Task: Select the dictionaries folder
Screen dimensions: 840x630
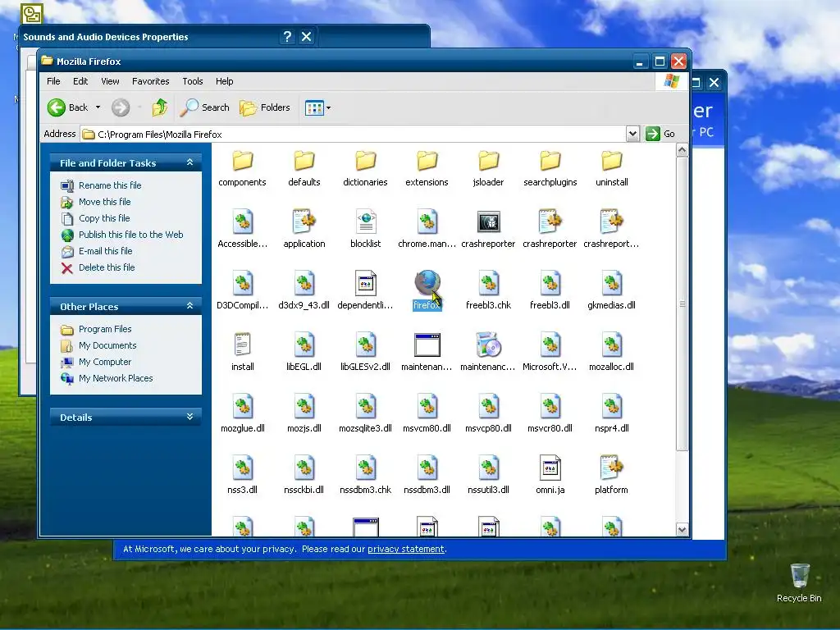Action: coord(365,160)
